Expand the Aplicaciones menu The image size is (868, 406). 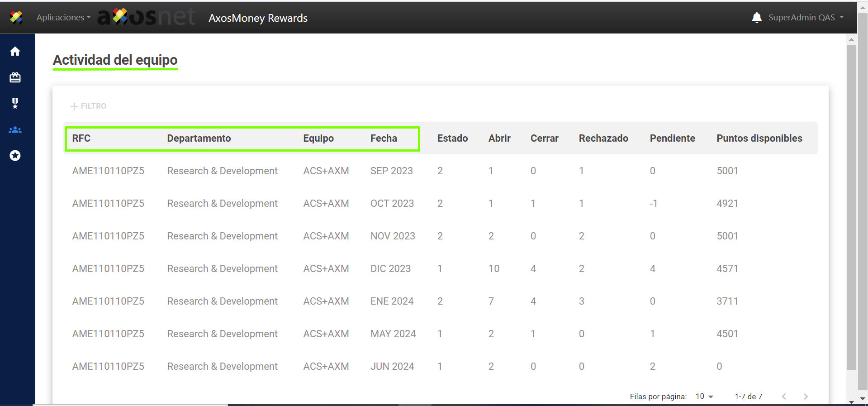(63, 18)
